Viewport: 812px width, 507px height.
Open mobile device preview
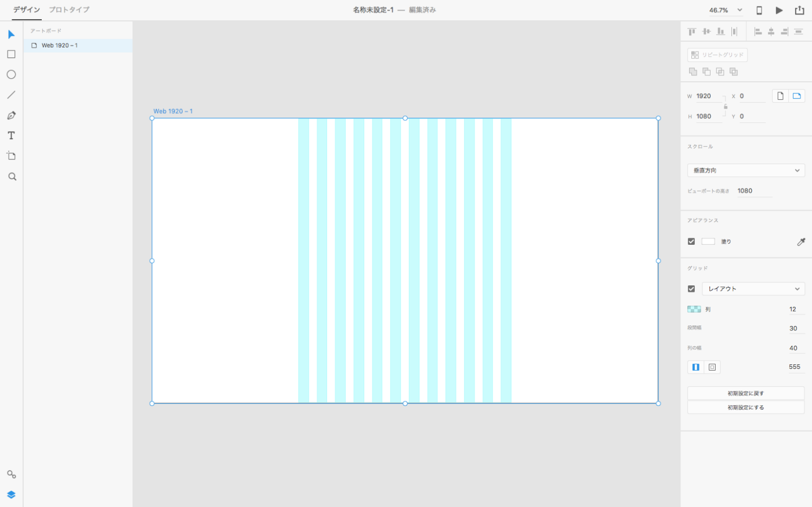pos(759,10)
